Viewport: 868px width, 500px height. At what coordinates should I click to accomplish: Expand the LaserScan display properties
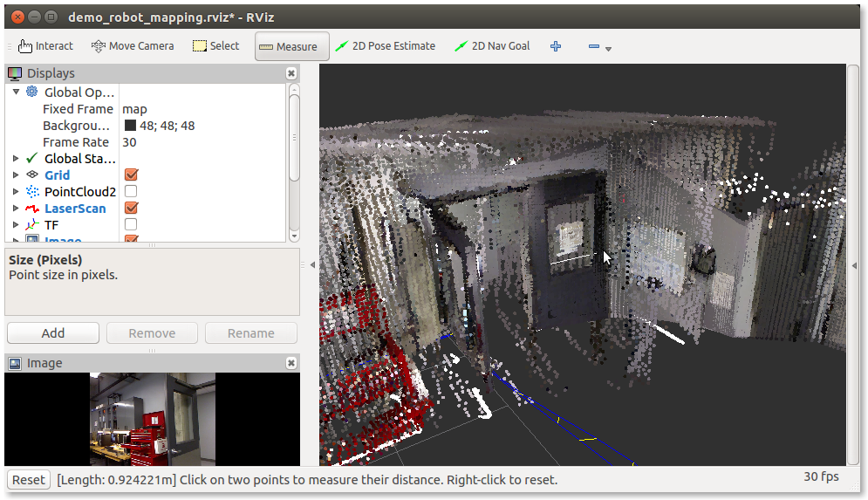[x=16, y=209]
